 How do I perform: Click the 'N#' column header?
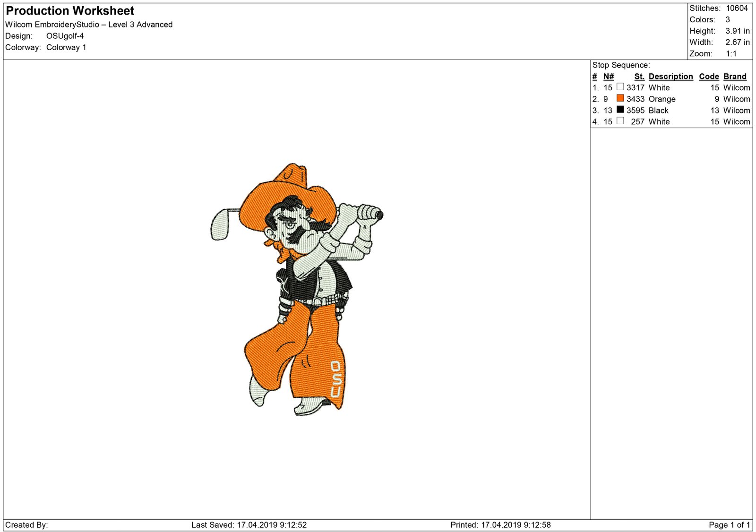click(x=608, y=77)
